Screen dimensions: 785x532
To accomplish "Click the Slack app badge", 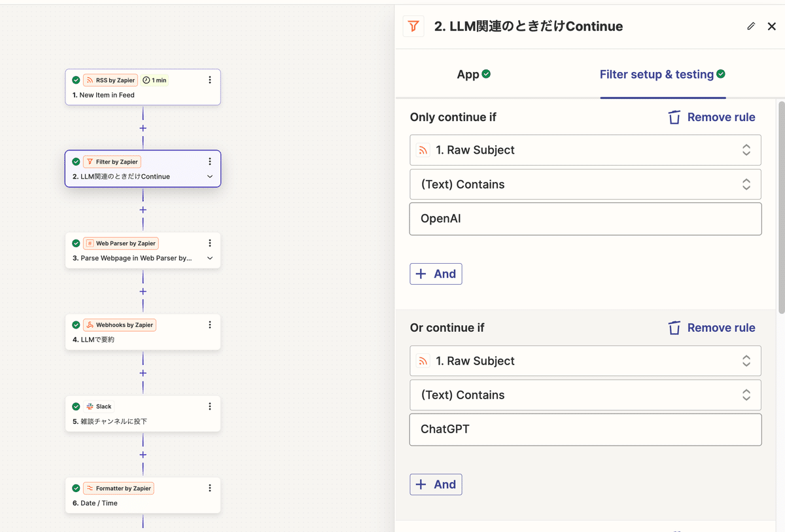I will click(99, 406).
